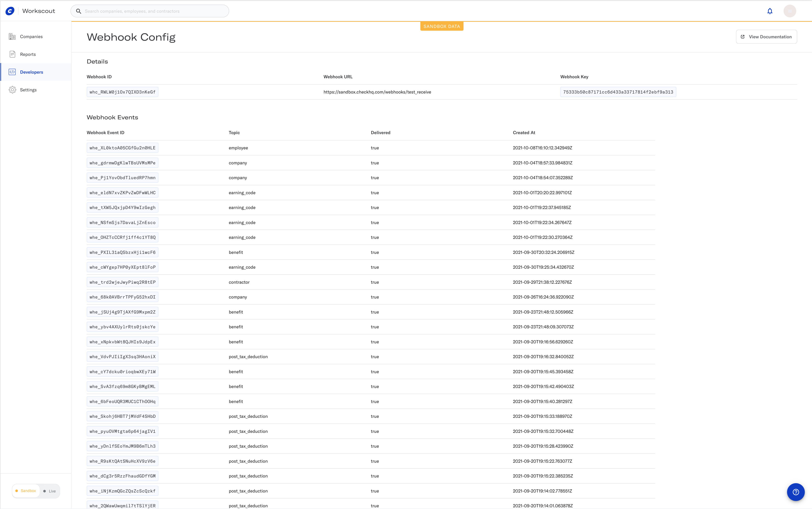Click the SANDBOX DATA badge
Screen dimensions: 812x509
[x=442, y=26]
